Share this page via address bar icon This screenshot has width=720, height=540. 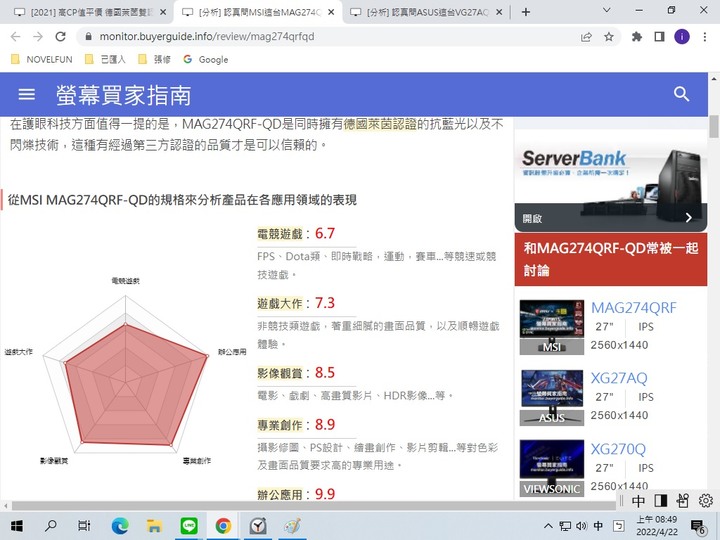(x=586, y=37)
